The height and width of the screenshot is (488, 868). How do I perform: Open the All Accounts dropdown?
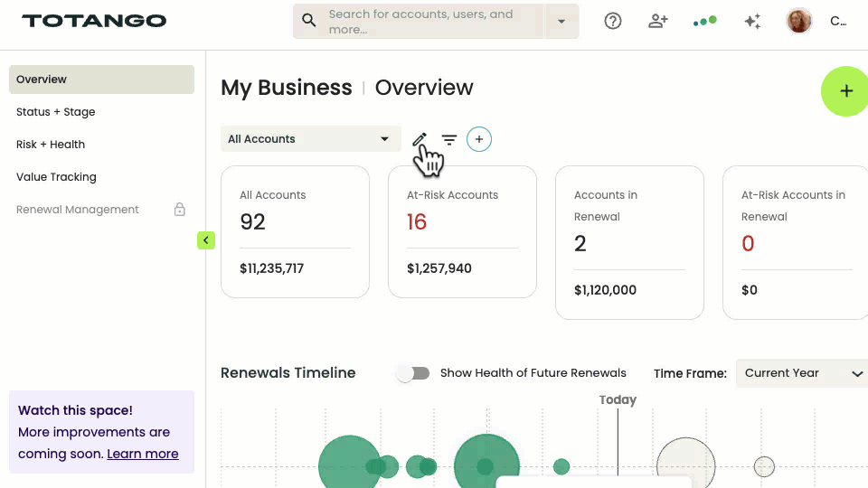(310, 139)
